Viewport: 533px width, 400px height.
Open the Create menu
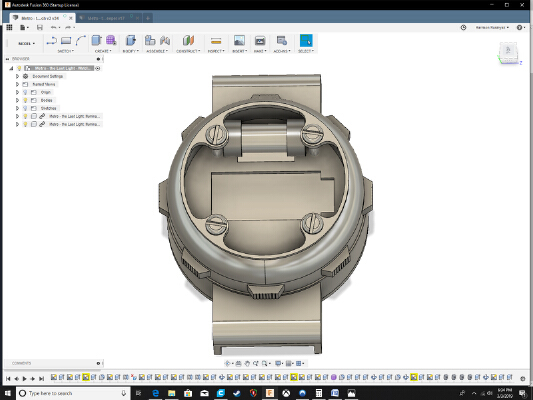click(x=103, y=51)
